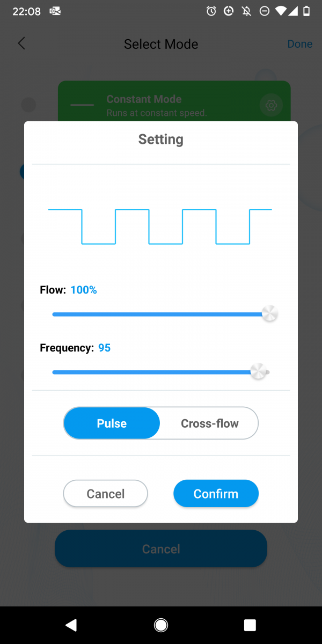
Task: Click the Frequency slider handle
Action: click(x=258, y=371)
